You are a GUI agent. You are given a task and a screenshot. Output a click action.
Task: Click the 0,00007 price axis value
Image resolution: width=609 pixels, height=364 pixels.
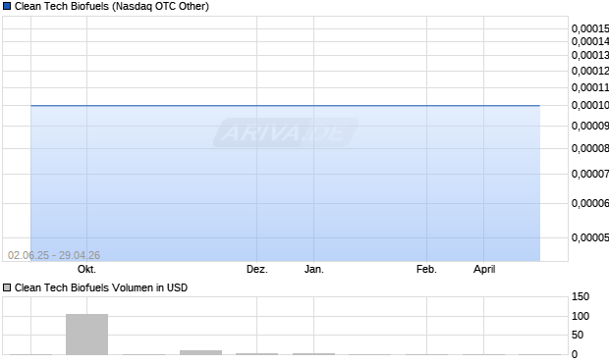click(590, 174)
